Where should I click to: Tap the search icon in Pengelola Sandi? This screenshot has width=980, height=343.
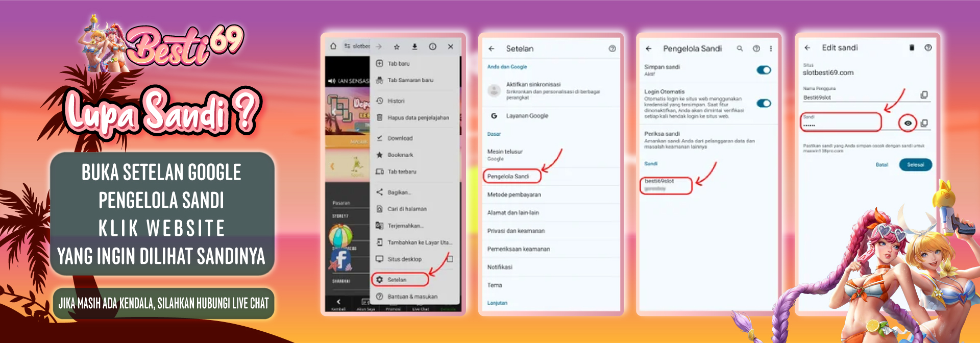click(x=740, y=48)
